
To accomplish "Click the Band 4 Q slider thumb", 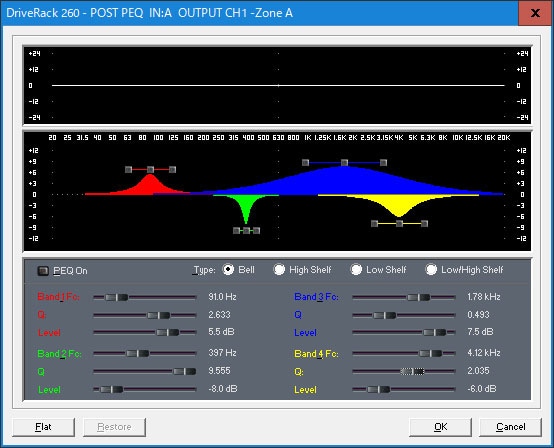I will point(412,371).
